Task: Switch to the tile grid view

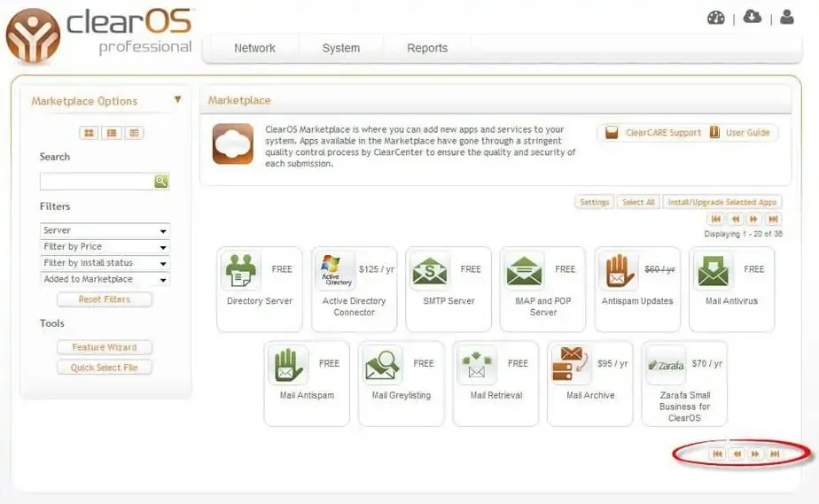Action: coord(89,133)
